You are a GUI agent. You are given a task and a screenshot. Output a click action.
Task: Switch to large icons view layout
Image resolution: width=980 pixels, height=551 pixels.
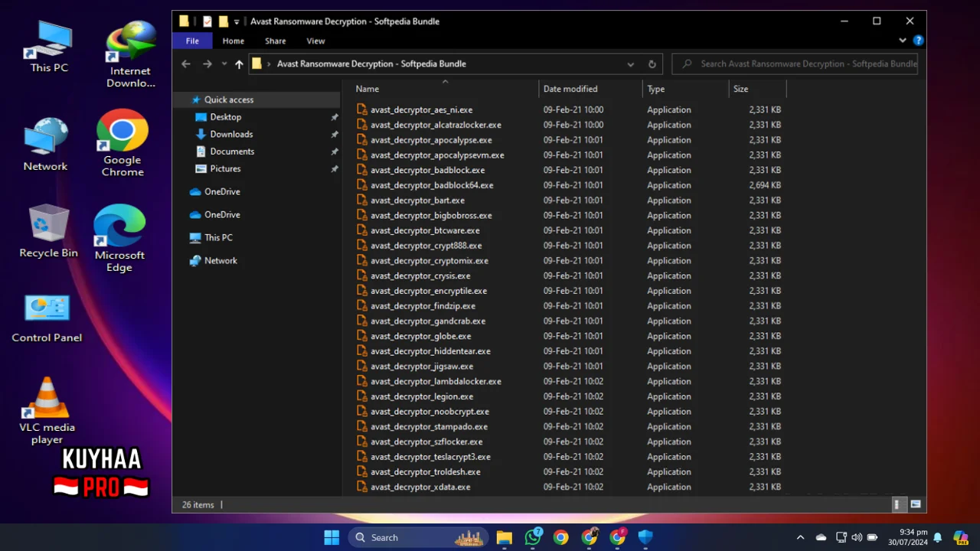[x=915, y=504]
